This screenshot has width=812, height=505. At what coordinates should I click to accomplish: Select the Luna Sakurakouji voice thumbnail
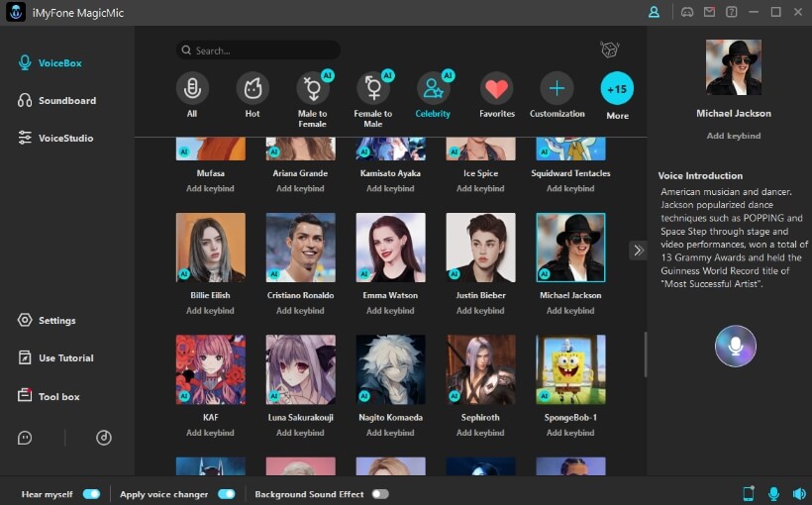tap(301, 369)
